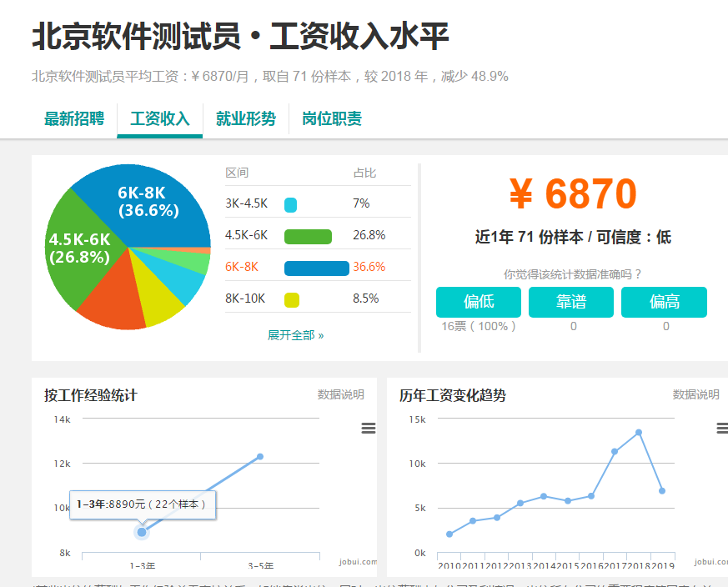Click the 1-3年 data point on the chart

click(x=142, y=532)
